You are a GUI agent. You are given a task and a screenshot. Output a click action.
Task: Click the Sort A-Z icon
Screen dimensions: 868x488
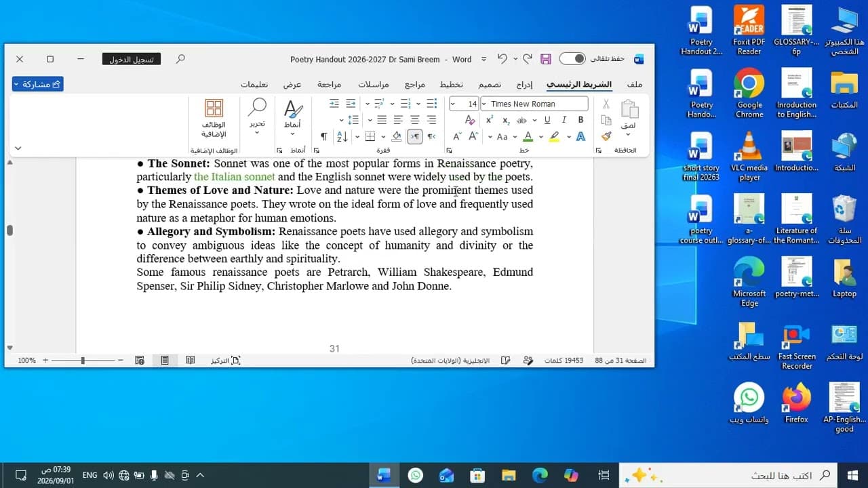(342, 136)
